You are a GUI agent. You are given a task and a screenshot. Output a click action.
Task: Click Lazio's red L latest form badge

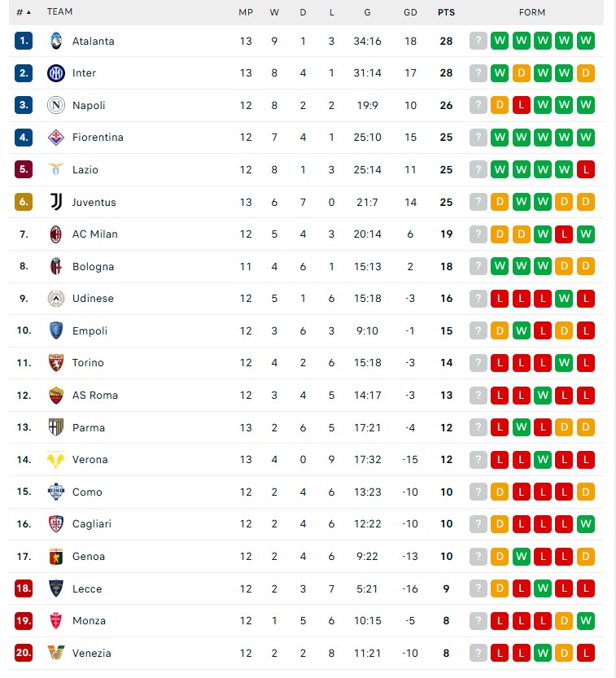coord(586,169)
